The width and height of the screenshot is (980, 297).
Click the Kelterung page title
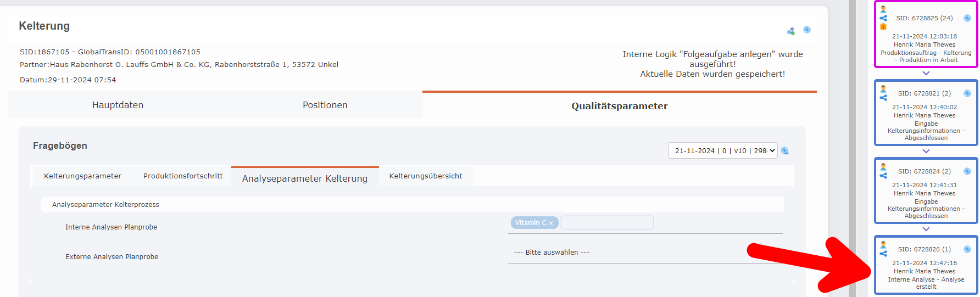point(44,26)
